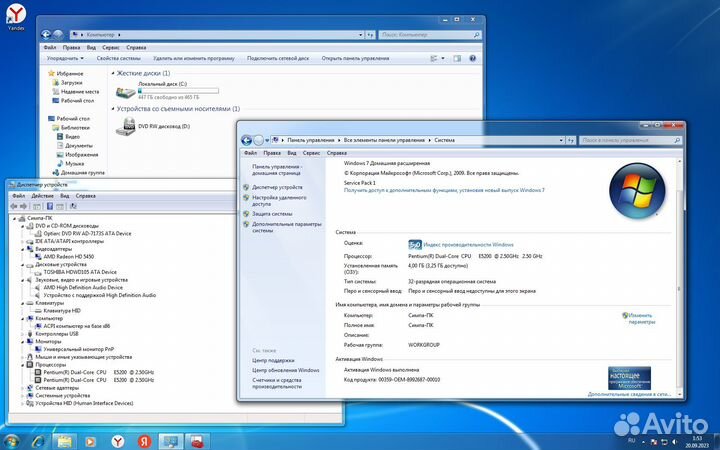Open Файл menu in System window
This screenshot has width=720, height=450.
(x=250, y=153)
